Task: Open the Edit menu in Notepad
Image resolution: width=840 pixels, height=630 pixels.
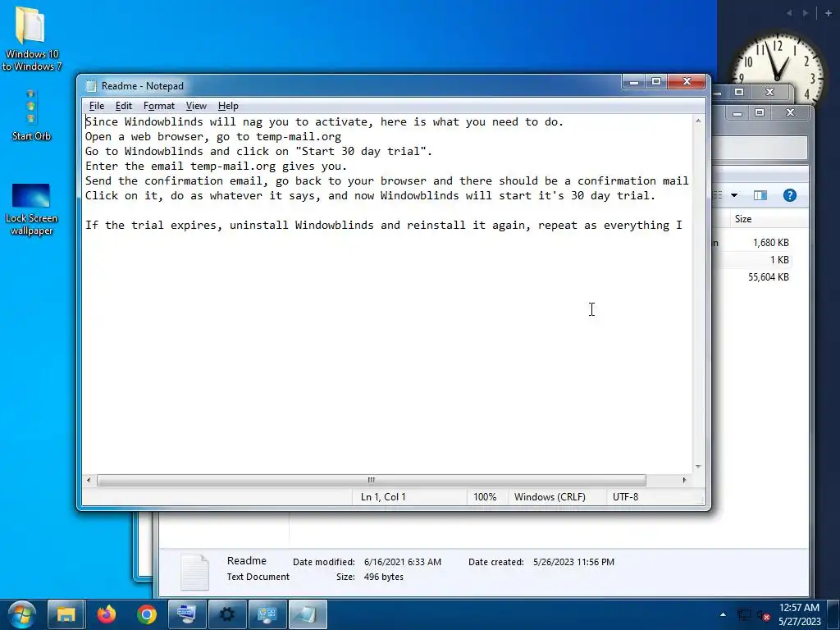Action: tap(123, 106)
